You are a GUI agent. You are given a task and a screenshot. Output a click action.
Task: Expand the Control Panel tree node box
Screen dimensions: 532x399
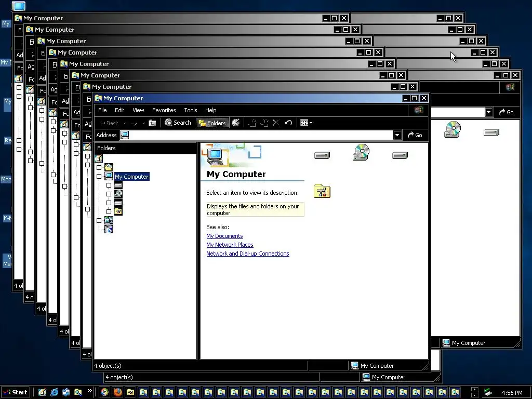109,212
